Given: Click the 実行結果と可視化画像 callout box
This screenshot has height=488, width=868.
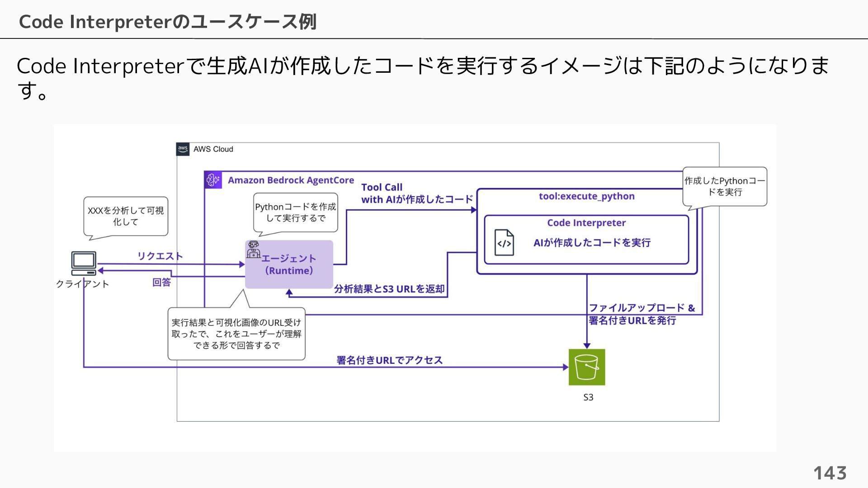Looking at the screenshot, I should click(236, 334).
